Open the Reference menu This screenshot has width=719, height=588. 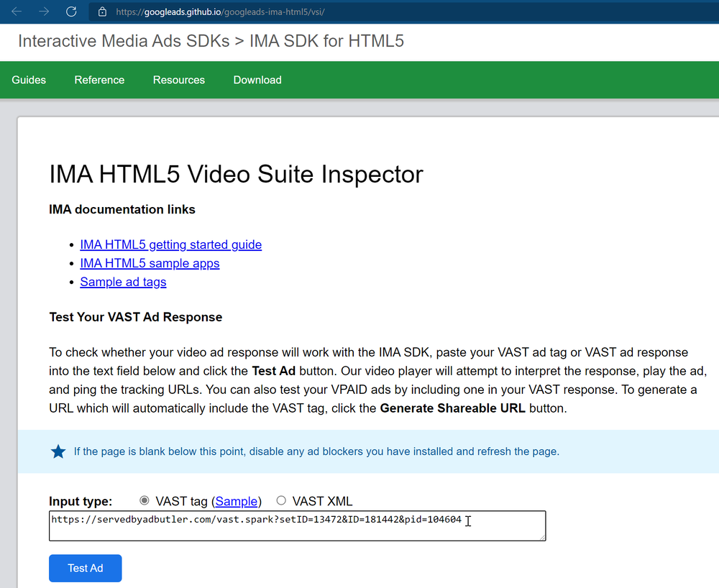[x=99, y=80]
